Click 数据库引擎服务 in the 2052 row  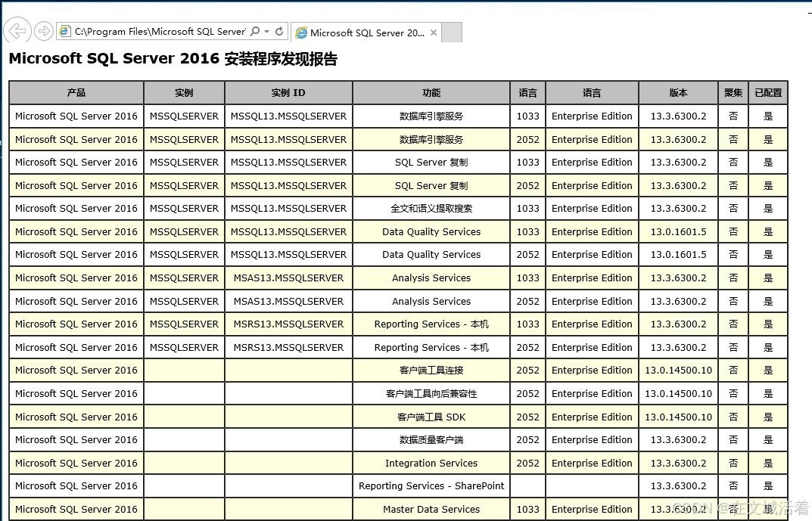pyautogui.click(x=431, y=140)
